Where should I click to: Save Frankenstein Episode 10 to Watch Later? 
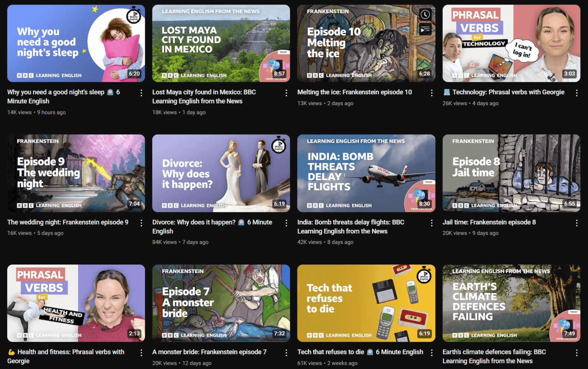[425, 15]
